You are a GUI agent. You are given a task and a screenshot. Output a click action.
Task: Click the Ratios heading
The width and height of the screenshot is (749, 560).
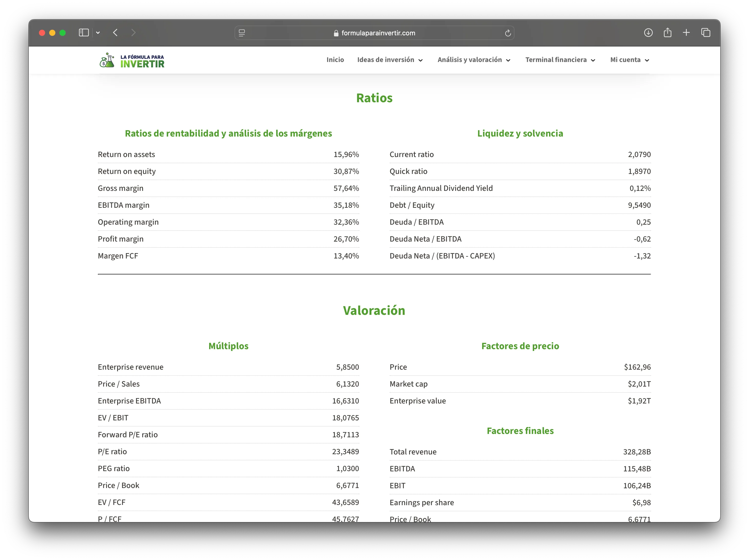(374, 98)
